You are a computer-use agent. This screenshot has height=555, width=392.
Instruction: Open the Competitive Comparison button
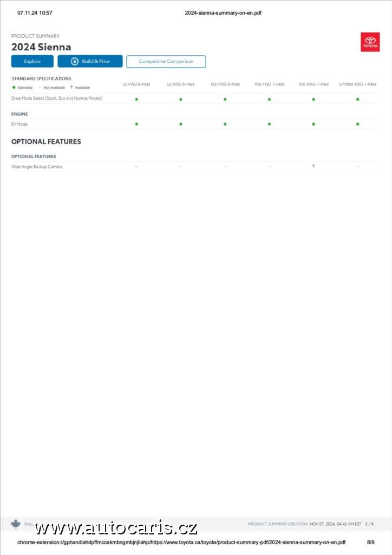[x=166, y=61]
